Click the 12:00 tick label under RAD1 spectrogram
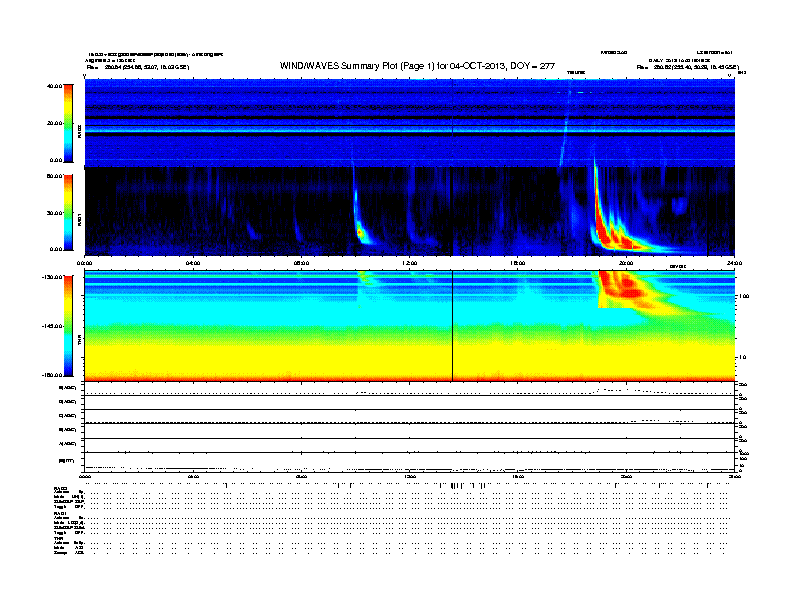This screenshot has width=792, height=612. (410, 263)
